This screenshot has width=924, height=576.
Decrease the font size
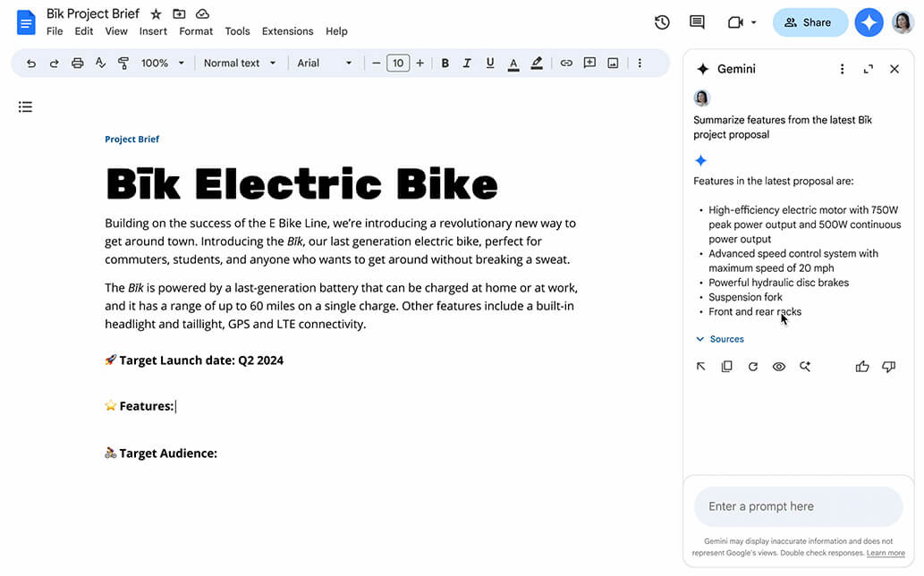[x=376, y=63]
